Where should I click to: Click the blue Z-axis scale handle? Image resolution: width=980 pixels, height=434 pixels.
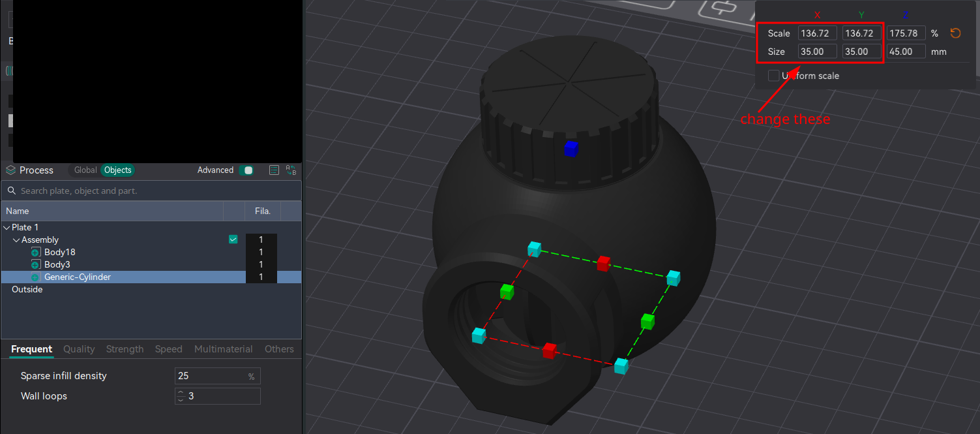(571, 149)
